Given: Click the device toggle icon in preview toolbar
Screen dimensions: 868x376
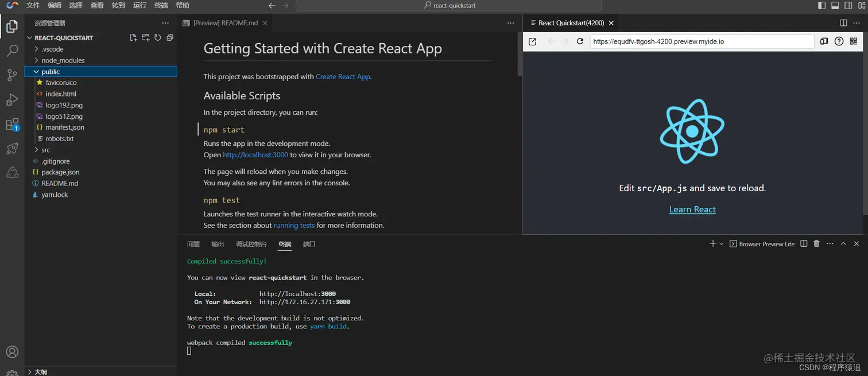Looking at the screenshot, I should coord(824,41).
